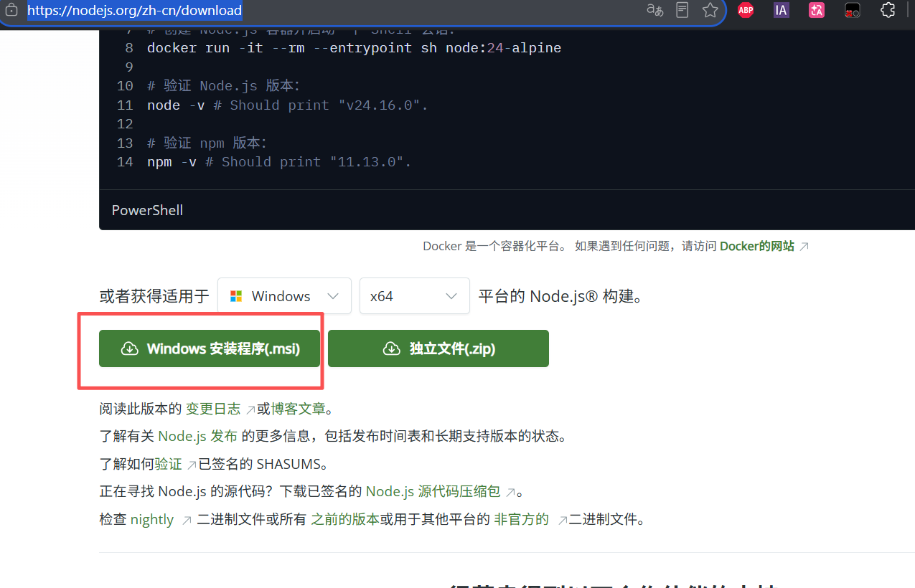
Task: Open the extensions puzzle menu
Action: click(x=888, y=10)
